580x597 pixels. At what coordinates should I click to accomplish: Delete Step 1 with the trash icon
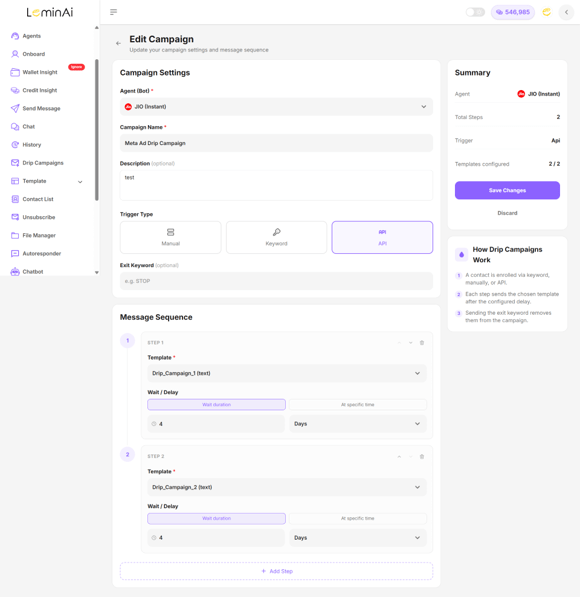(x=422, y=343)
